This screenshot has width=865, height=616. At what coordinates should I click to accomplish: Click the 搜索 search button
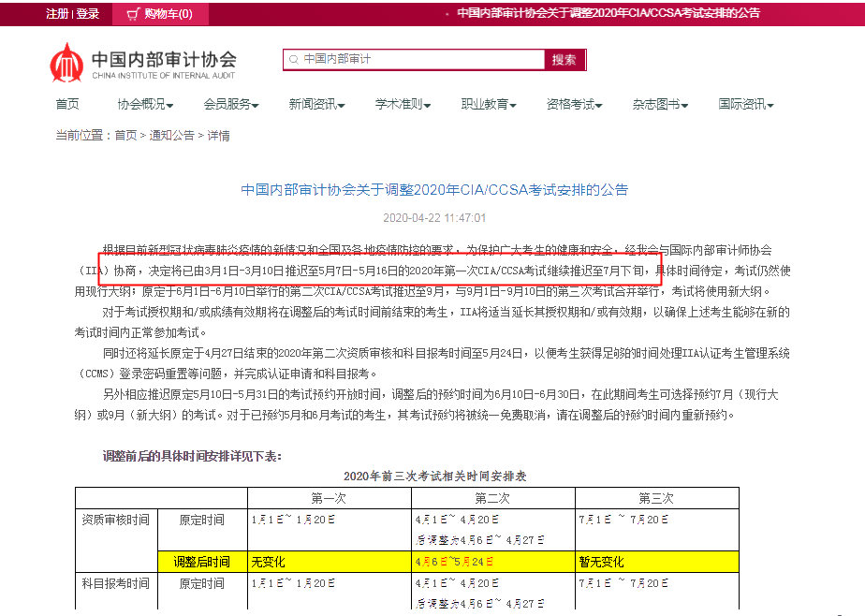pyautogui.click(x=564, y=60)
